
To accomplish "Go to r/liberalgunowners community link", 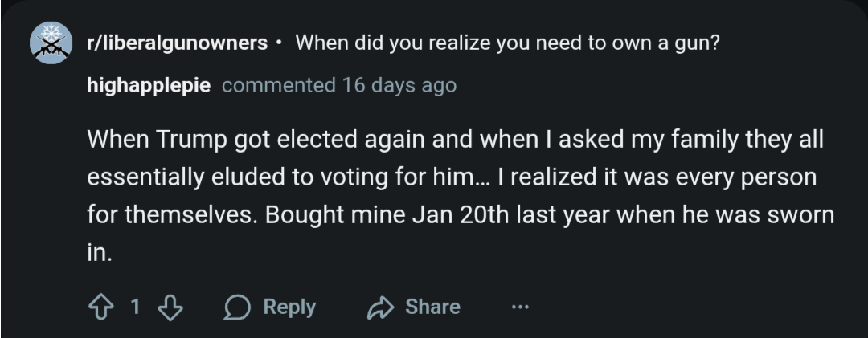I will [177, 43].
